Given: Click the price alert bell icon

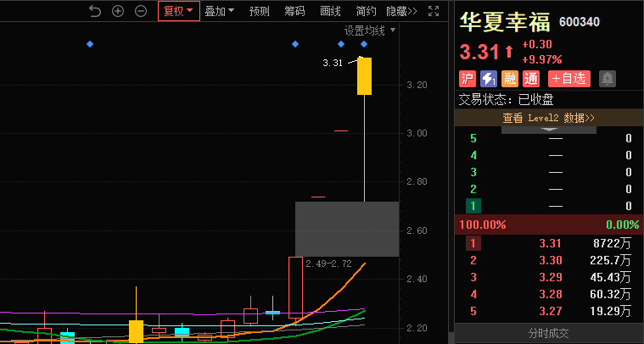Looking at the screenshot, I should pyautogui.click(x=607, y=79).
